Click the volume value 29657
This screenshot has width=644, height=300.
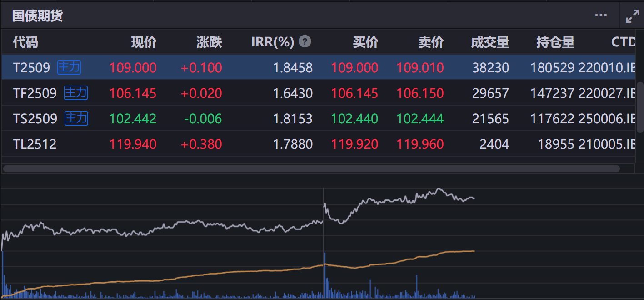coord(491,94)
